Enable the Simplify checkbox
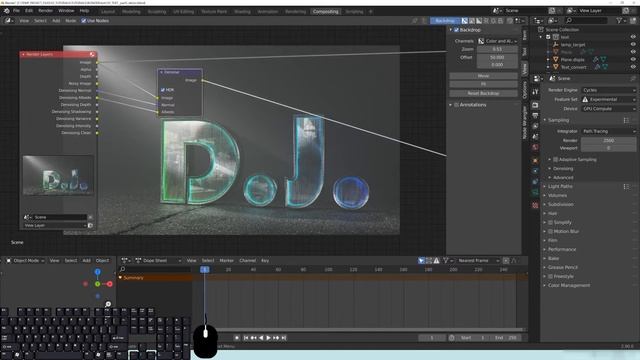Image resolution: width=640 pixels, height=360 pixels. click(x=550, y=222)
